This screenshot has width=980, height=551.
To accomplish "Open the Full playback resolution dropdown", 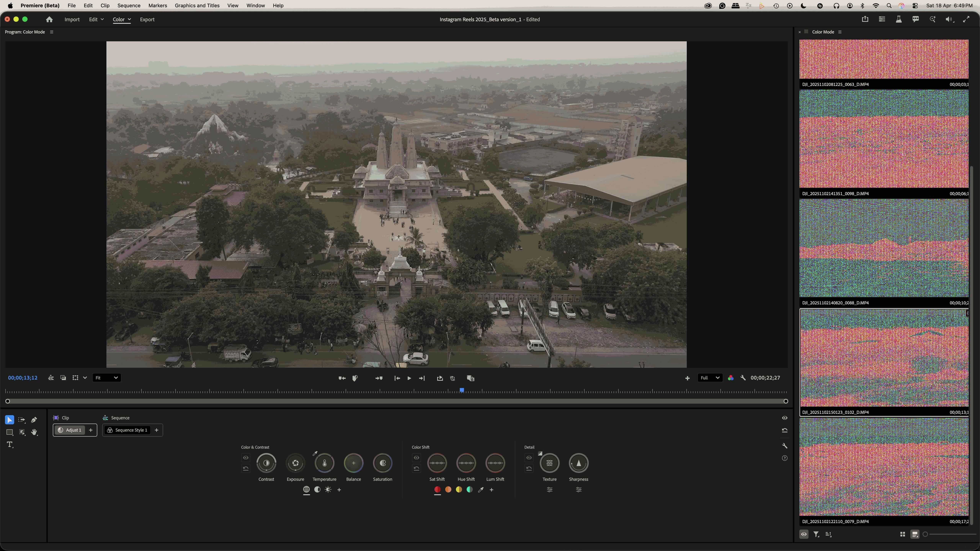I will [710, 378].
